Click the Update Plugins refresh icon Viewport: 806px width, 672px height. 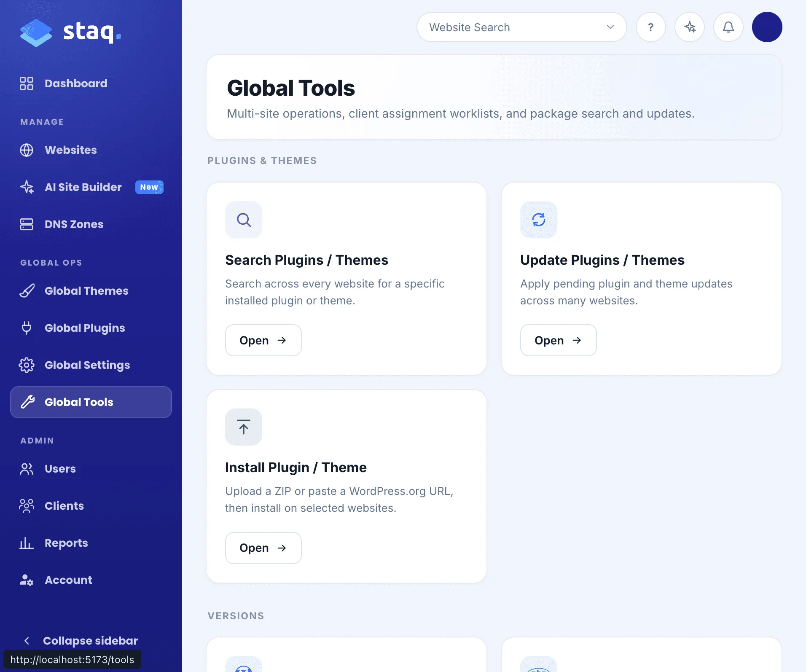click(x=539, y=220)
